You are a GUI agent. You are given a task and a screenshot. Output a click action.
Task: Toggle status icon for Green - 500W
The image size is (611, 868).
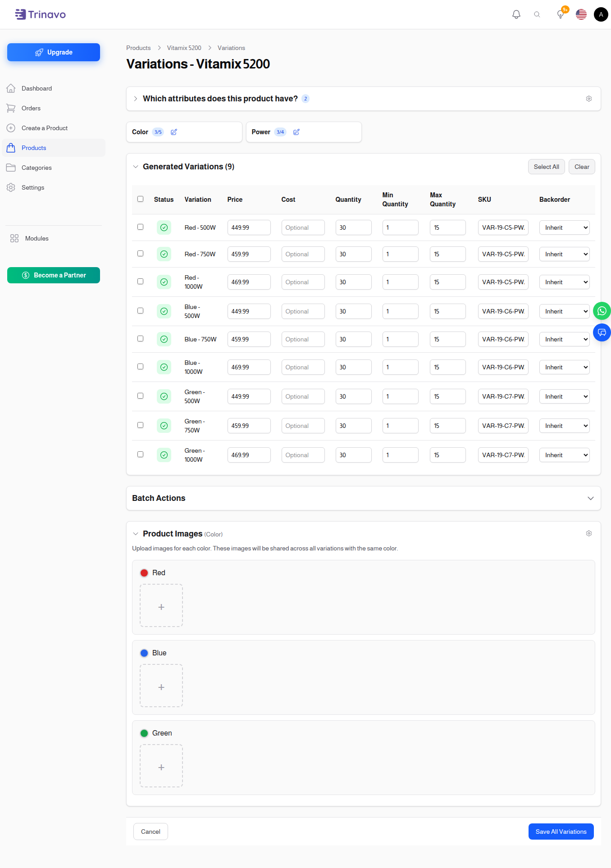pos(164,396)
